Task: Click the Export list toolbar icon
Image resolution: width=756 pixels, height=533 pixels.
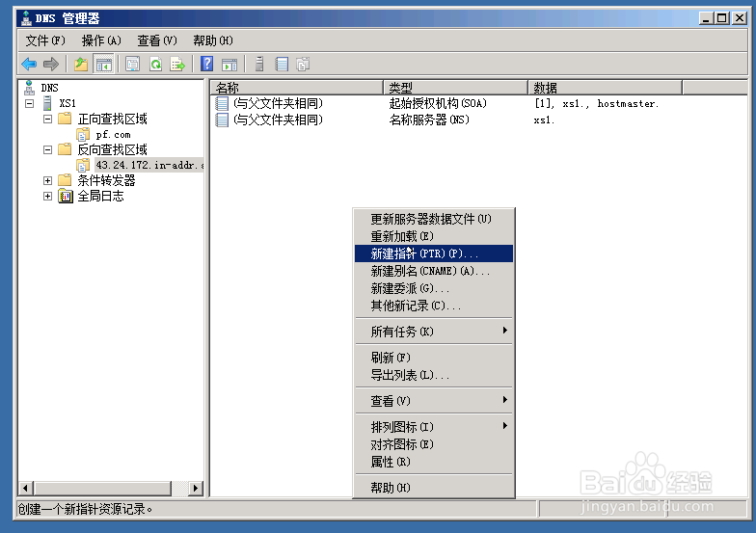Action: coord(177,64)
